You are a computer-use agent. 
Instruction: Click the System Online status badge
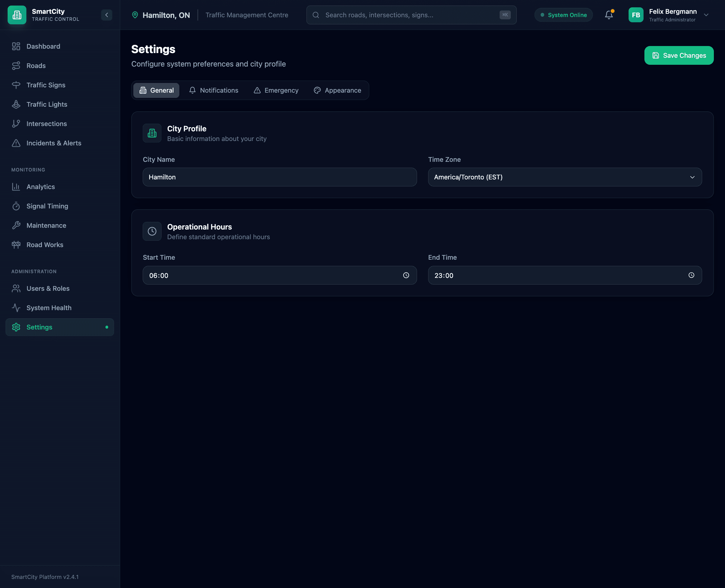click(563, 15)
